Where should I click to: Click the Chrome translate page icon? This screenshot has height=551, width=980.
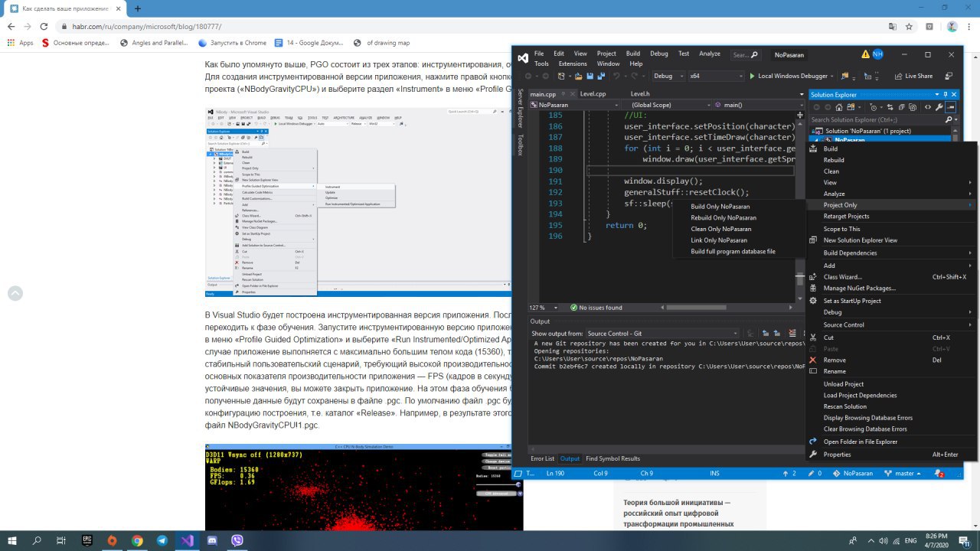point(892,26)
